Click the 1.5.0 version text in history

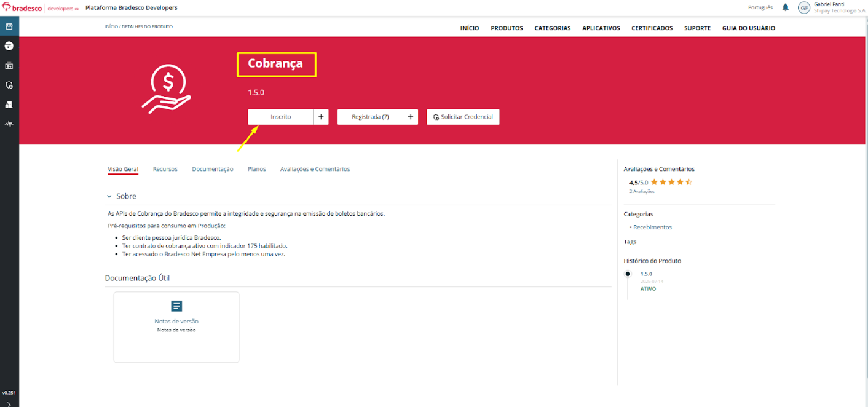point(646,274)
